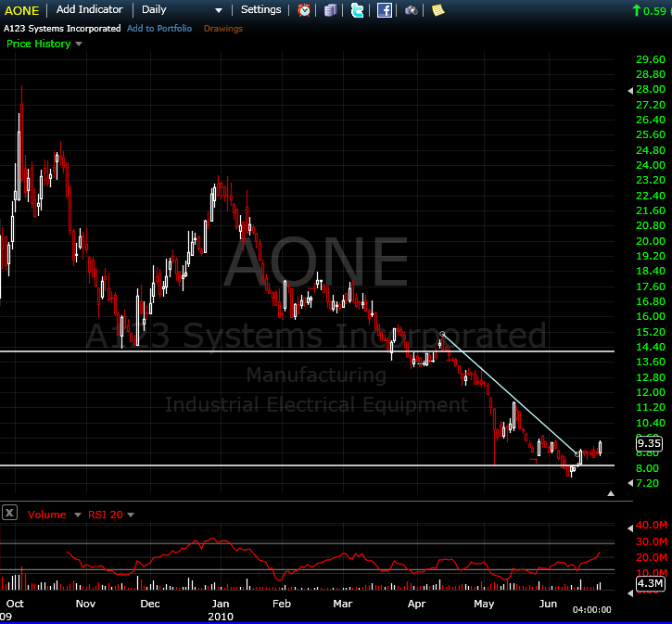Click the bottom scale arrow below the 4.3M box
Image resolution: width=672 pixels, height=624 pixels.
click(x=630, y=593)
